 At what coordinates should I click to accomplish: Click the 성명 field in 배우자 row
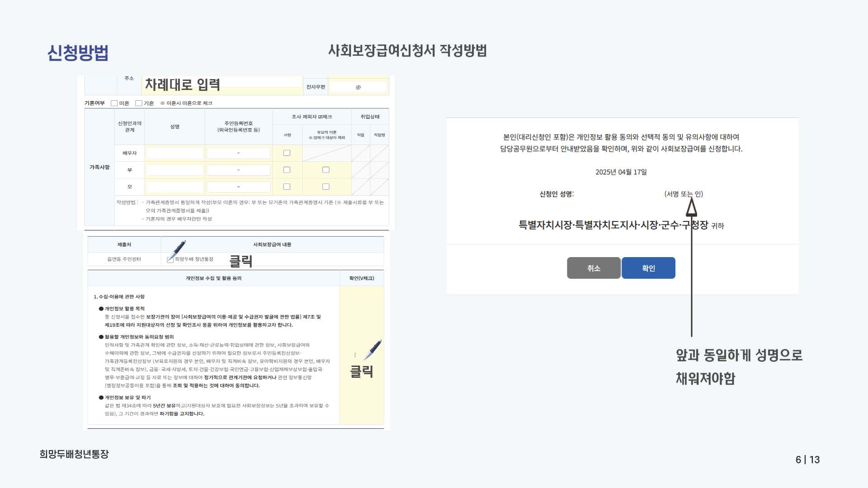point(175,153)
